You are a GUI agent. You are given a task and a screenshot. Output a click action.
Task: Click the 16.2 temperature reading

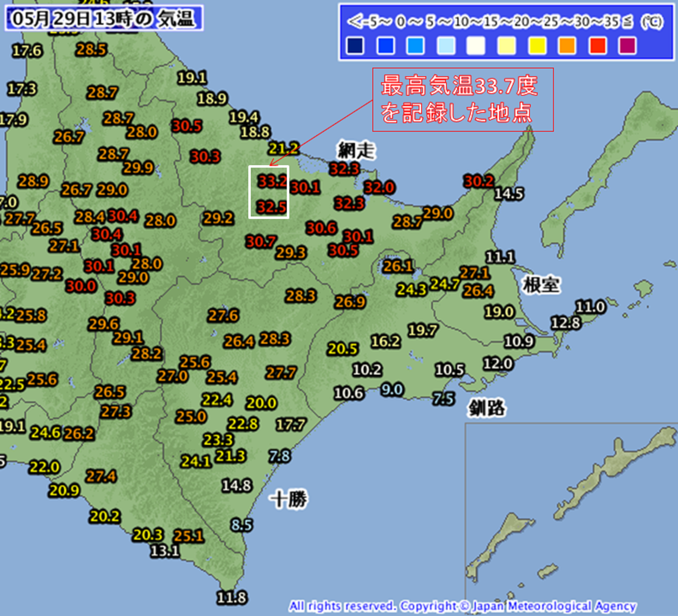386,341
